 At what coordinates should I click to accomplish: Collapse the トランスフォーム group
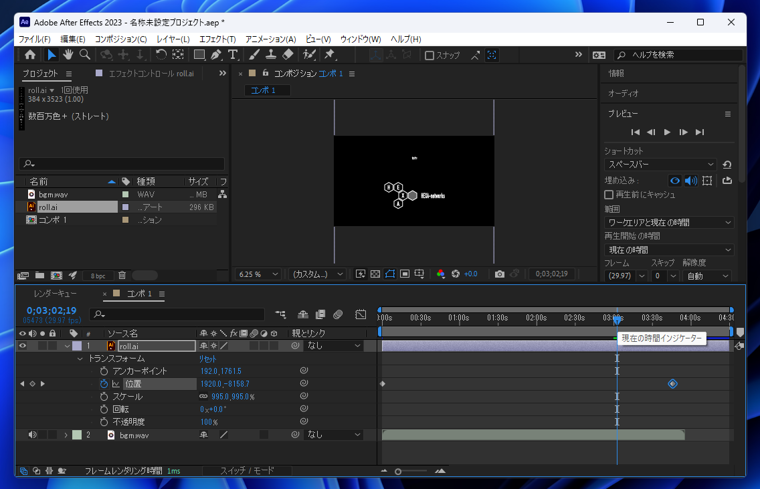click(80, 359)
